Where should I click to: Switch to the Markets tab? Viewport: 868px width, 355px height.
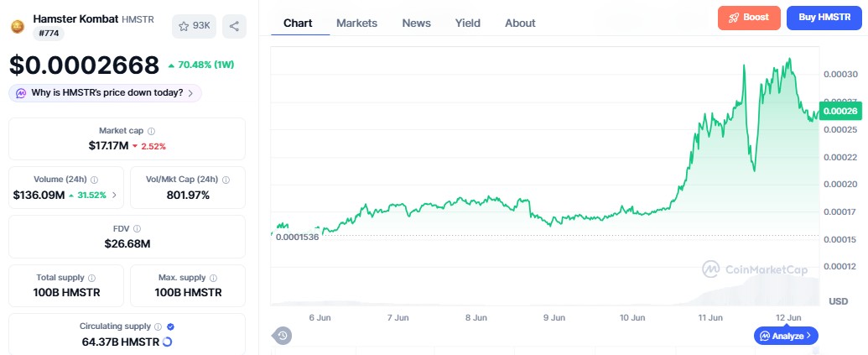tap(356, 23)
